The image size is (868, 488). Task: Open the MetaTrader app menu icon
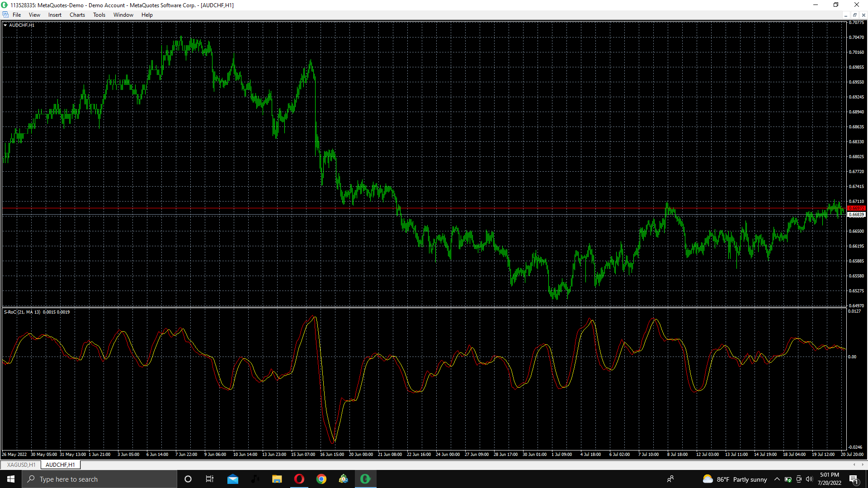5,15
